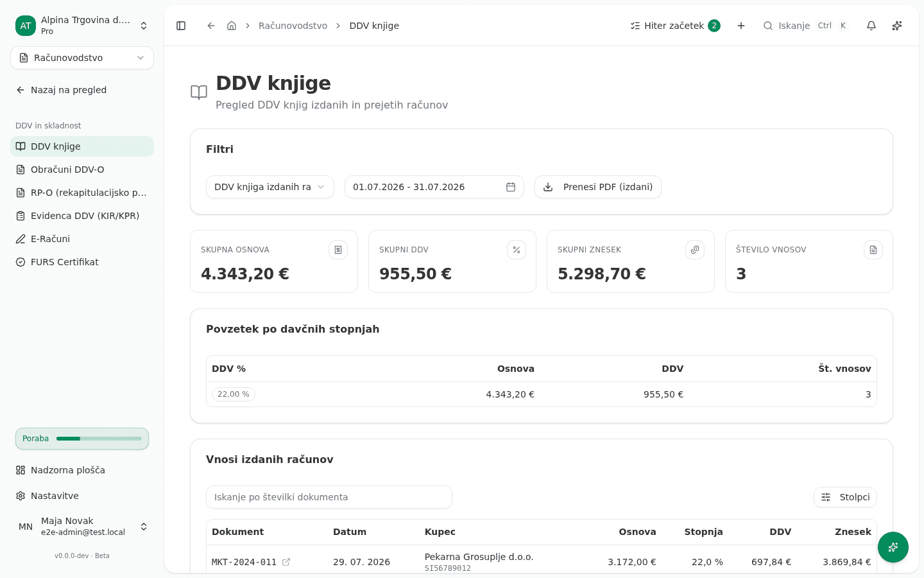Open the home breadcrumb icon
924x578 pixels.
coord(232,26)
